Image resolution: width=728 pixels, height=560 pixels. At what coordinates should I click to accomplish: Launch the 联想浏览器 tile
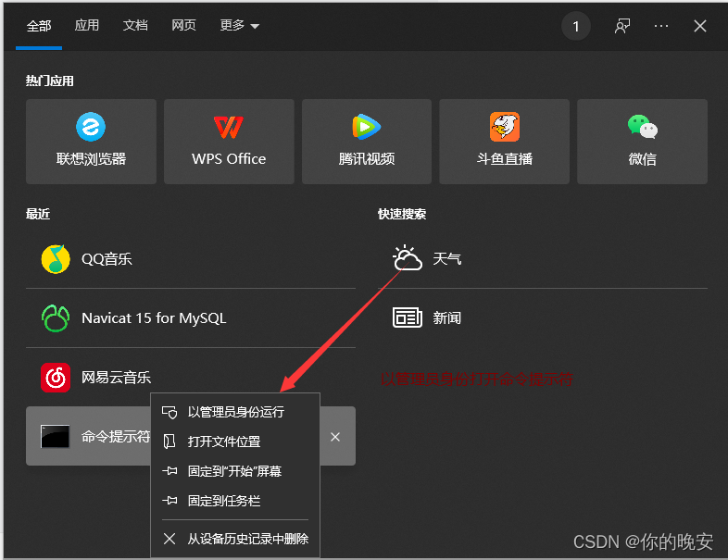(x=91, y=142)
